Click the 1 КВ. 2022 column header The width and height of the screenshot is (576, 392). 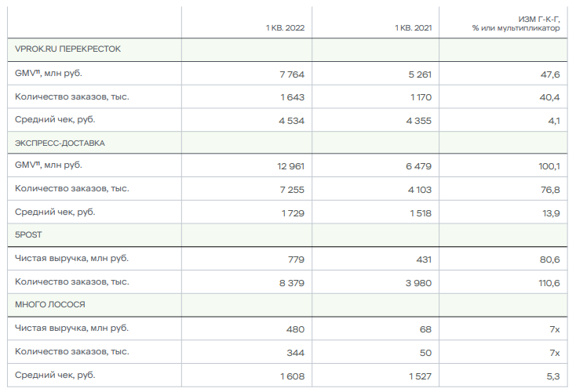284,28
